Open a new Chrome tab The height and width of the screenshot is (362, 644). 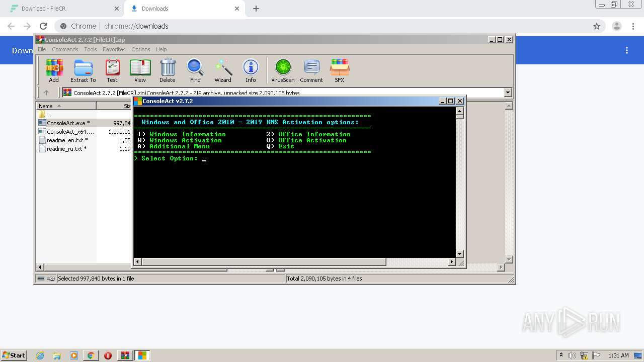256,9
